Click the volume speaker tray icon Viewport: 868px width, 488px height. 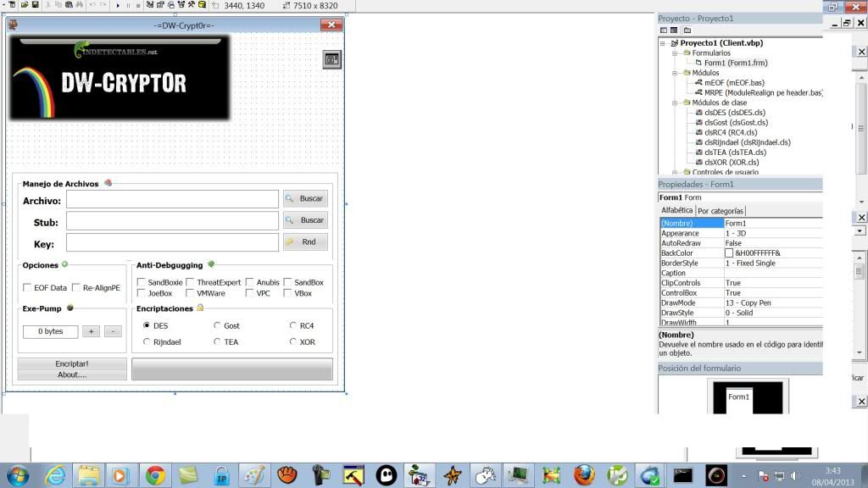pyautogui.click(x=795, y=476)
